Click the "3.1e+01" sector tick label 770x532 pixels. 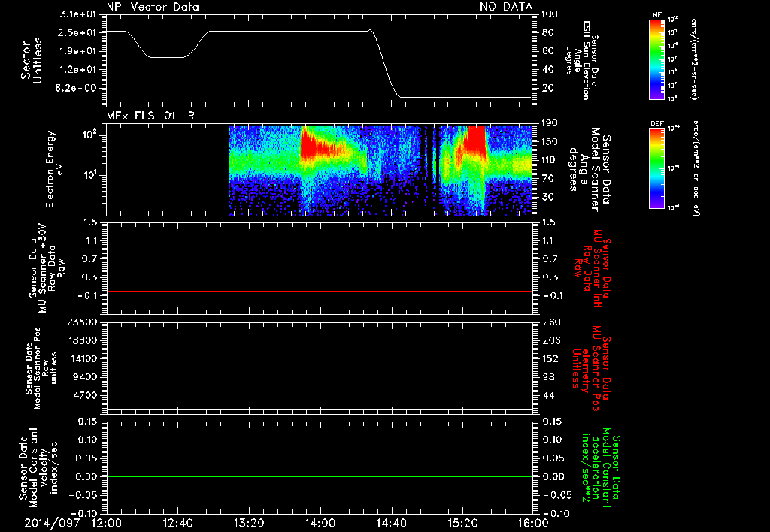(x=78, y=14)
